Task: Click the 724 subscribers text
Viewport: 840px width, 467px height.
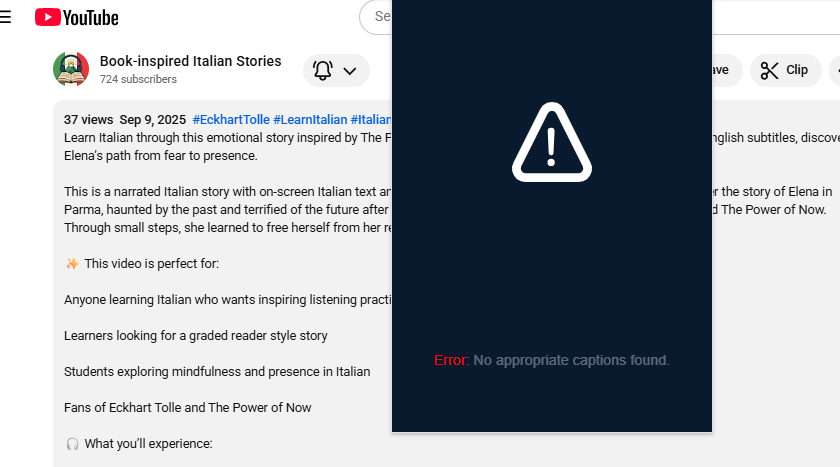Action: click(x=138, y=79)
